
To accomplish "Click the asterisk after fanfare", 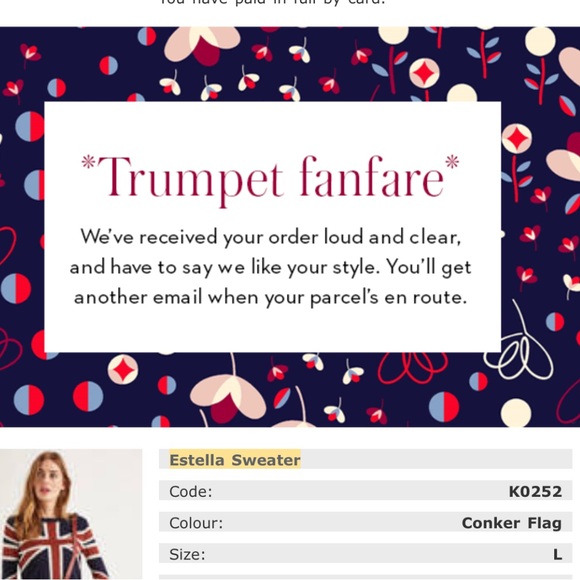I will pos(452,161).
